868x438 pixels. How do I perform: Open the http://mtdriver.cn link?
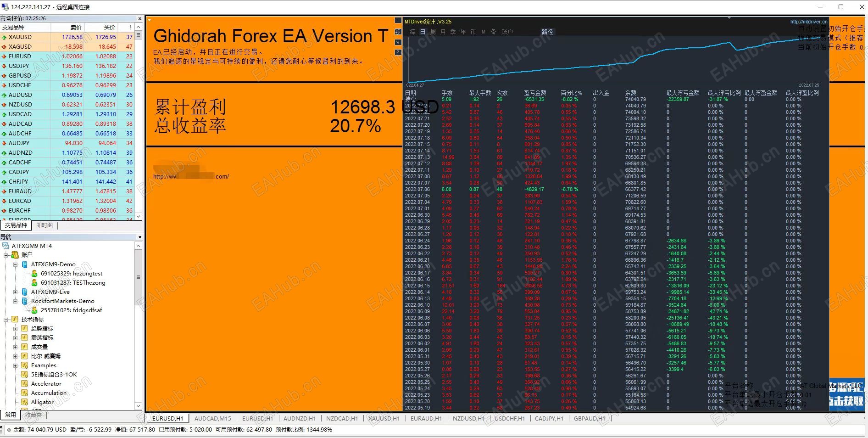click(x=809, y=22)
